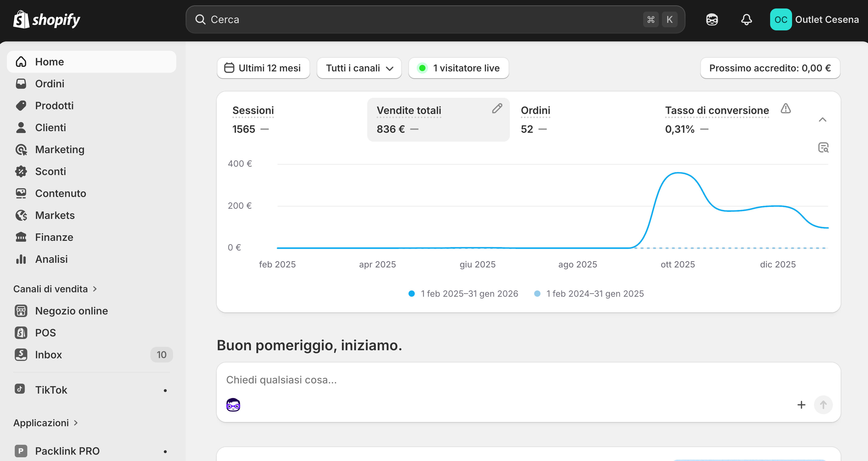
Task: Collapse the metrics card with chevron
Action: click(x=823, y=119)
